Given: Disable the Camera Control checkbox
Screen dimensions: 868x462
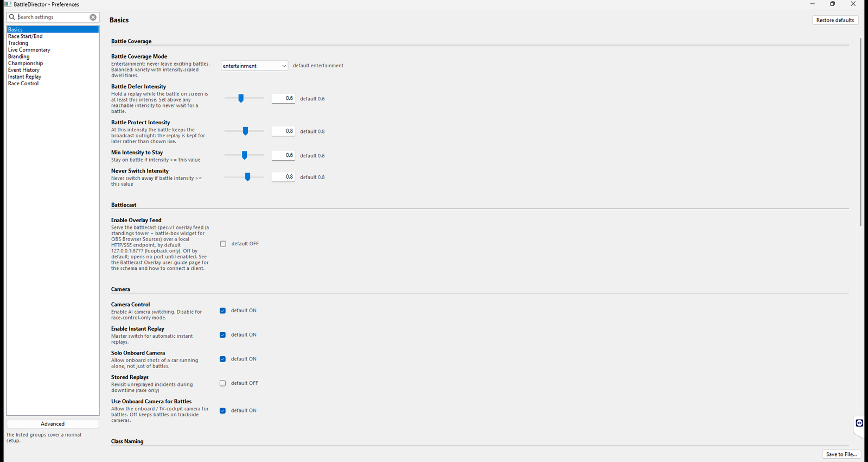Looking at the screenshot, I should point(222,311).
